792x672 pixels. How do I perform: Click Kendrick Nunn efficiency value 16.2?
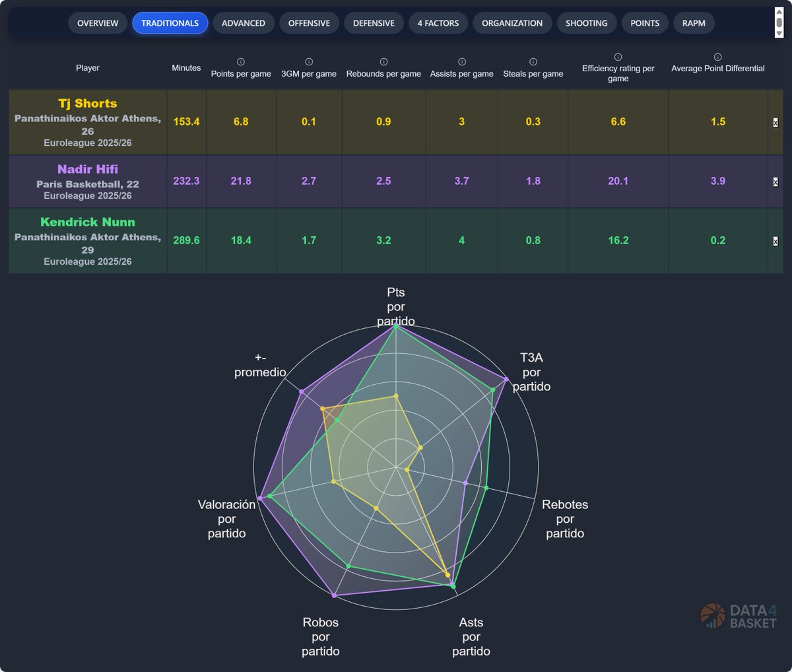tap(618, 240)
